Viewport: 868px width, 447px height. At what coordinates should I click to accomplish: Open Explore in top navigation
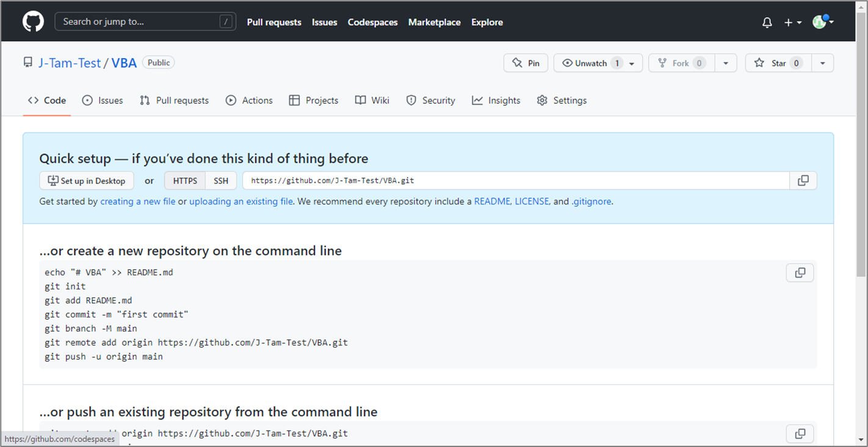[x=487, y=22]
